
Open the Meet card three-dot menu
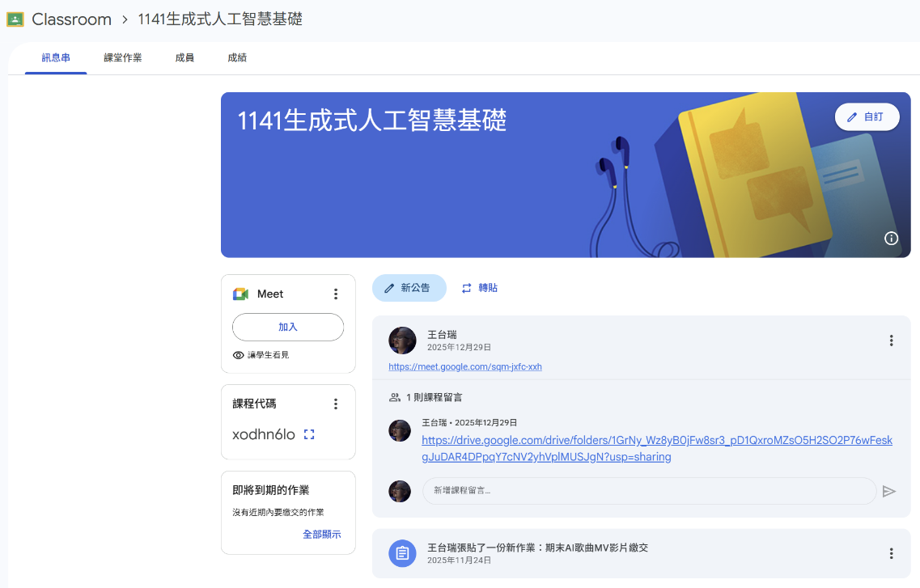pyautogui.click(x=336, y=294)
